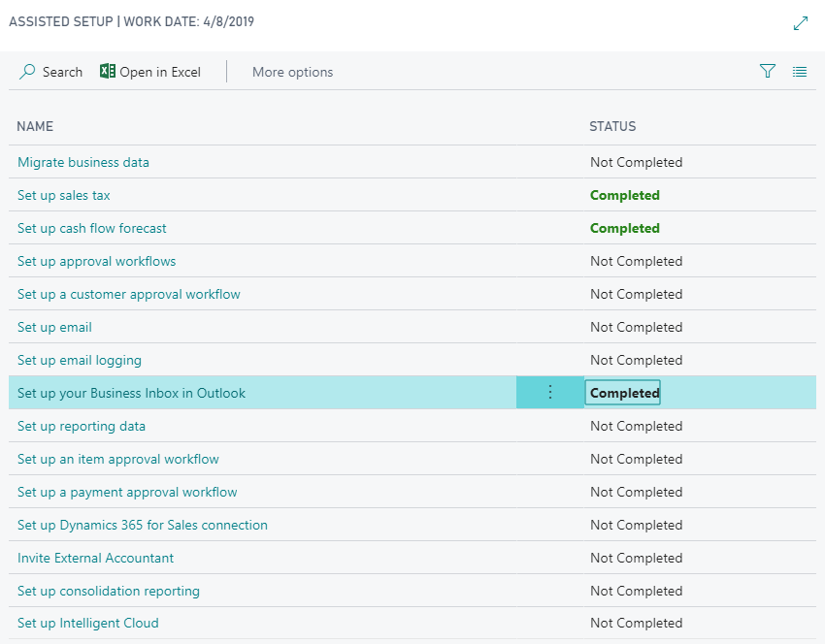Switch view using the list layout icon
Image resolution: width=825 pixels, height=644 pixels.
coord(800,71)
